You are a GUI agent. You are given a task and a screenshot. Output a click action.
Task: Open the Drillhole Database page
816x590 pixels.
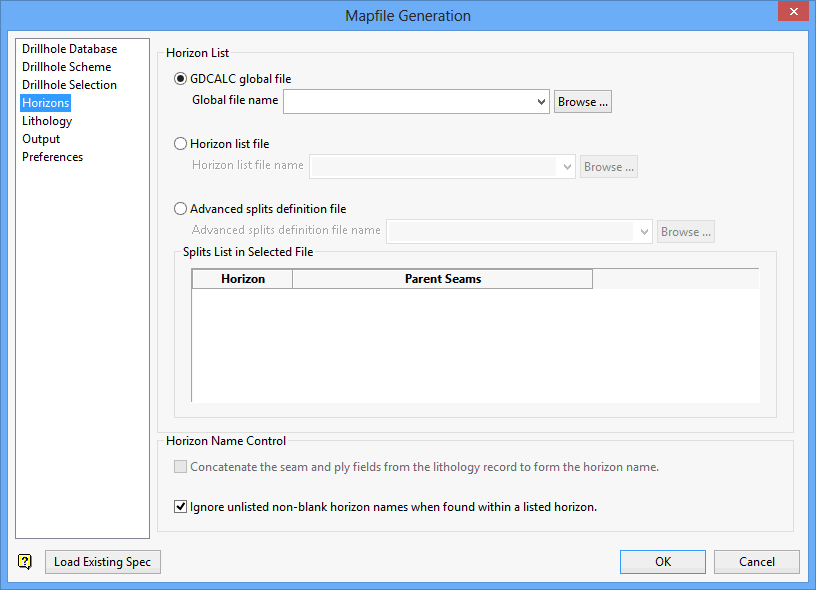pos(69,49)
